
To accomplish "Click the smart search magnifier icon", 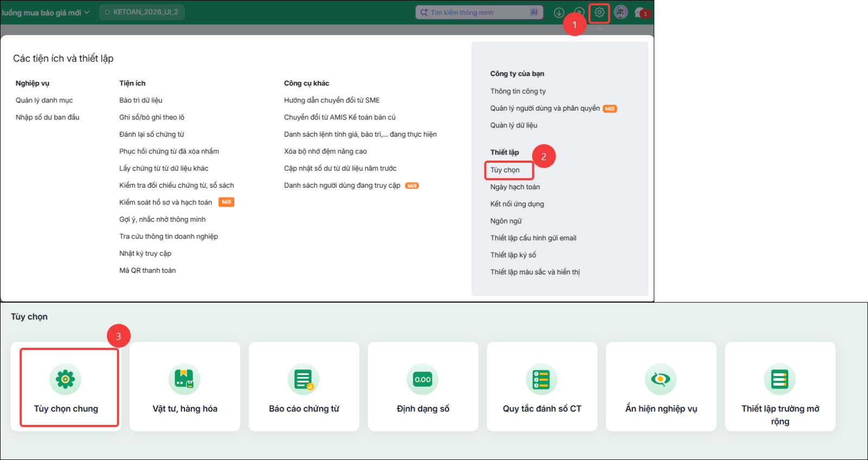I will [424, 12].
